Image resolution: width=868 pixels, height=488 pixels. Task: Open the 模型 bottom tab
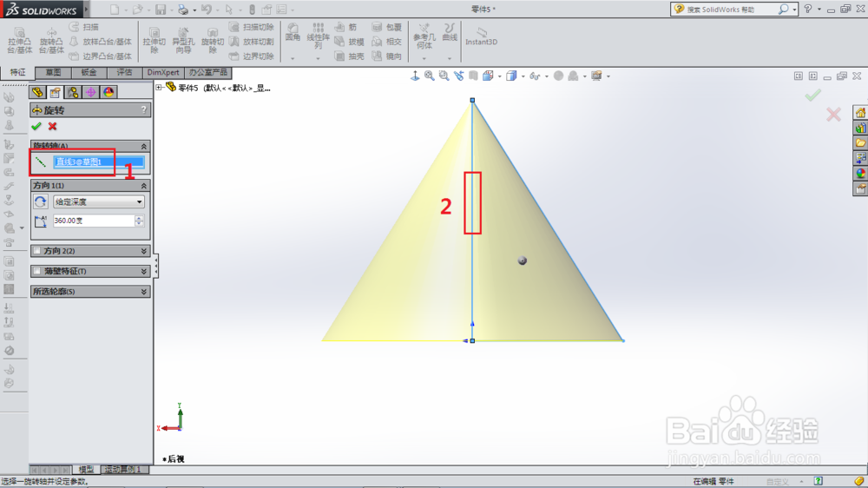click(x=86, y=469)
